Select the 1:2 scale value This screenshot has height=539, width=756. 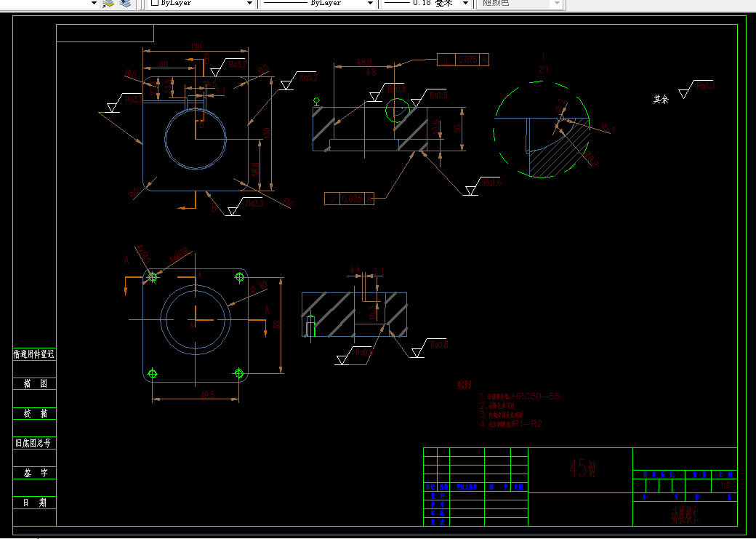click(725, 485)
